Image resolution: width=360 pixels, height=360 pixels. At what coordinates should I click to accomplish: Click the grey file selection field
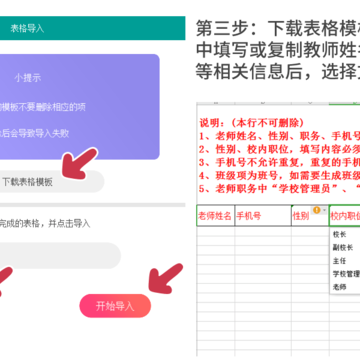60,256
